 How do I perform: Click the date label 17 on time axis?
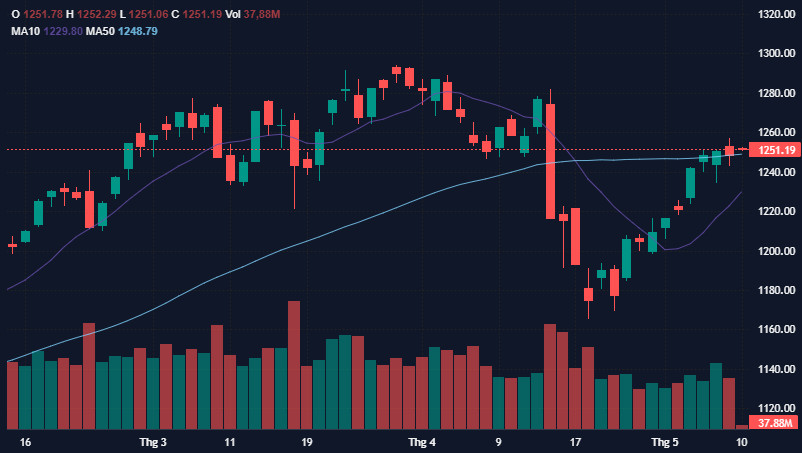pos(575,442)
